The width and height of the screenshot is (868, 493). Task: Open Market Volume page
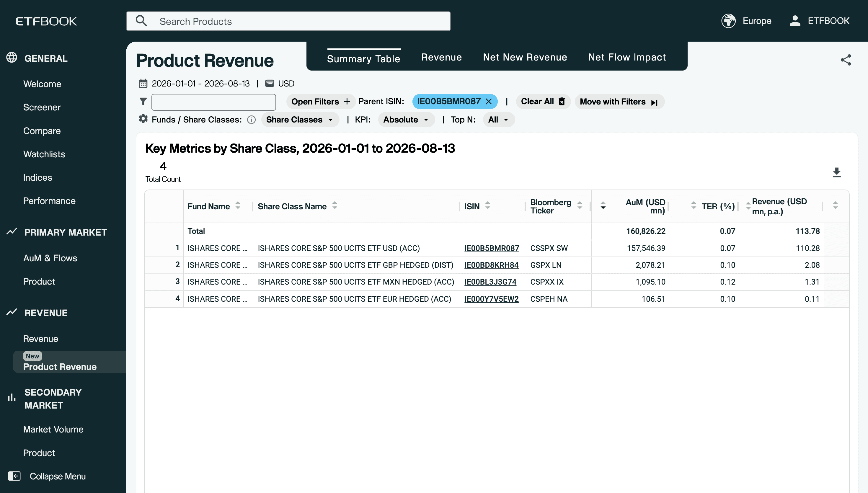click(x=53, y=429)
